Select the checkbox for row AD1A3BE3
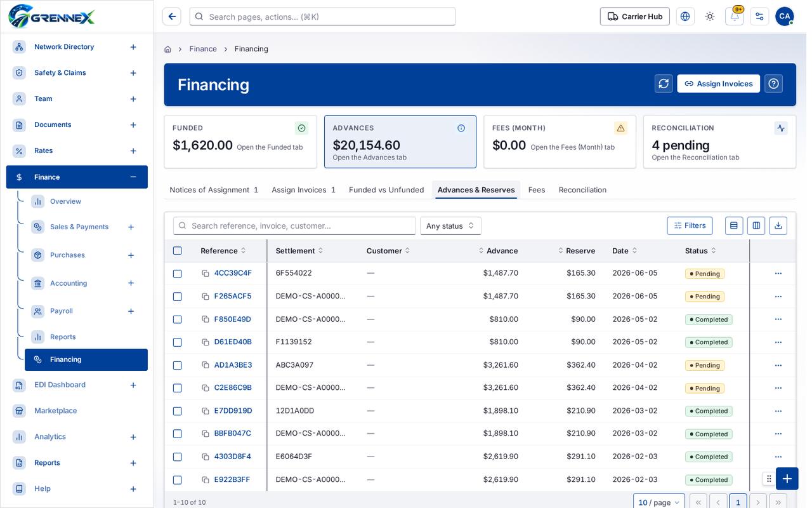 pos(177,365)
